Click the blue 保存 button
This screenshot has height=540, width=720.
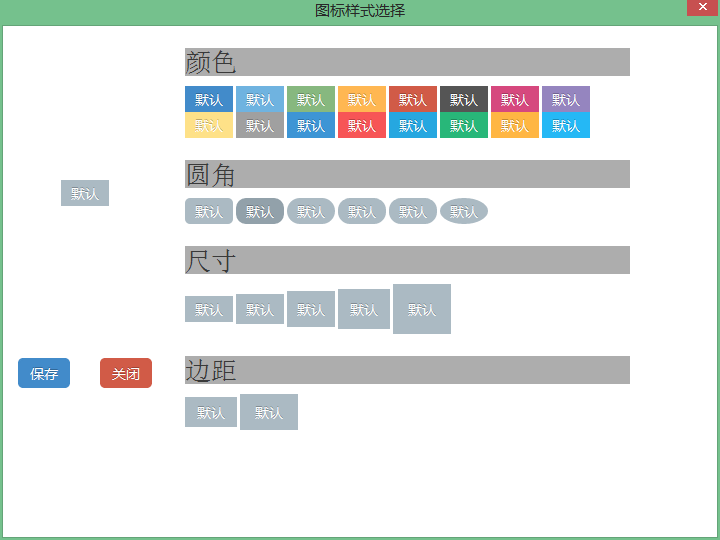[44, 373]
